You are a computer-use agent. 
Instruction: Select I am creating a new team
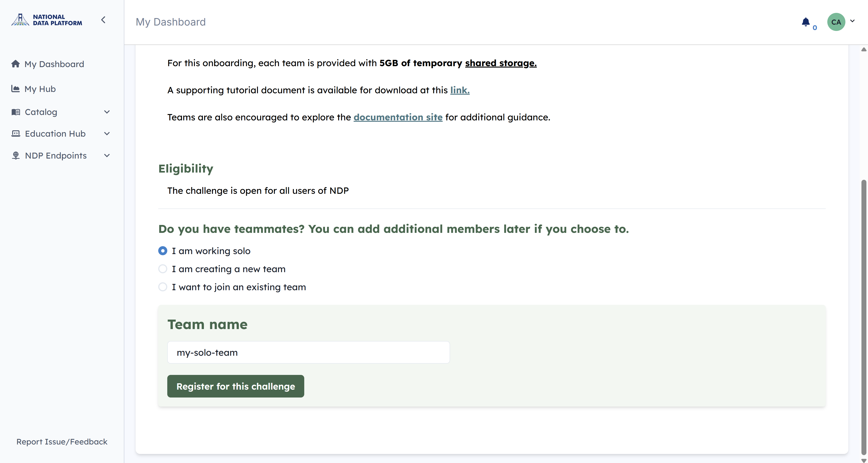pyautogui.click(x=163, y=269)
